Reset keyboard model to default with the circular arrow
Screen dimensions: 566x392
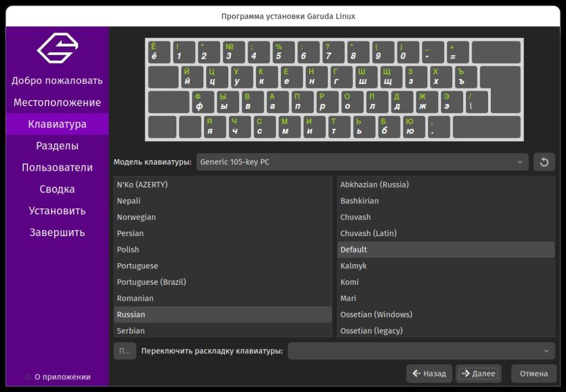(544, 162)
